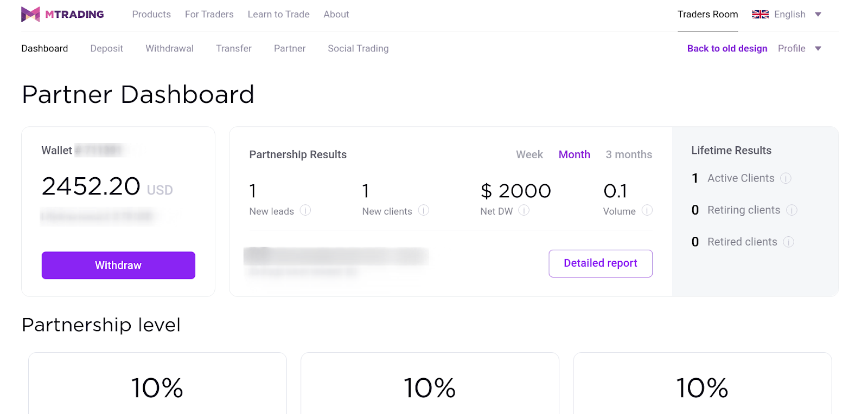Click the purple Withdraw button
The image size is (868, 414).
[118, 266]
